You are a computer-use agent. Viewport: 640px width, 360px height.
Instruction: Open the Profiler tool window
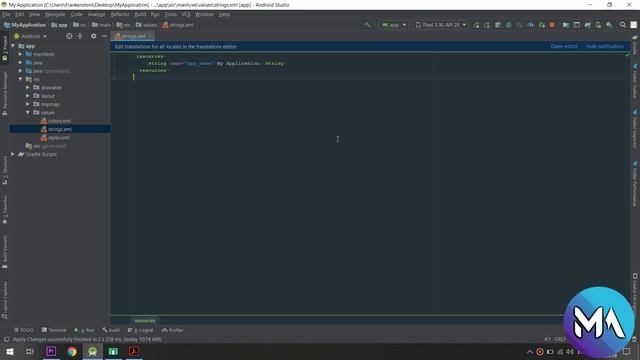(173, 330)
